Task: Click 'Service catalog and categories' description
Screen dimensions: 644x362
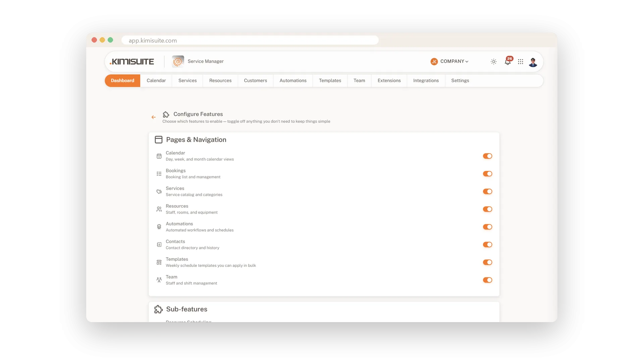Action: 194,195
